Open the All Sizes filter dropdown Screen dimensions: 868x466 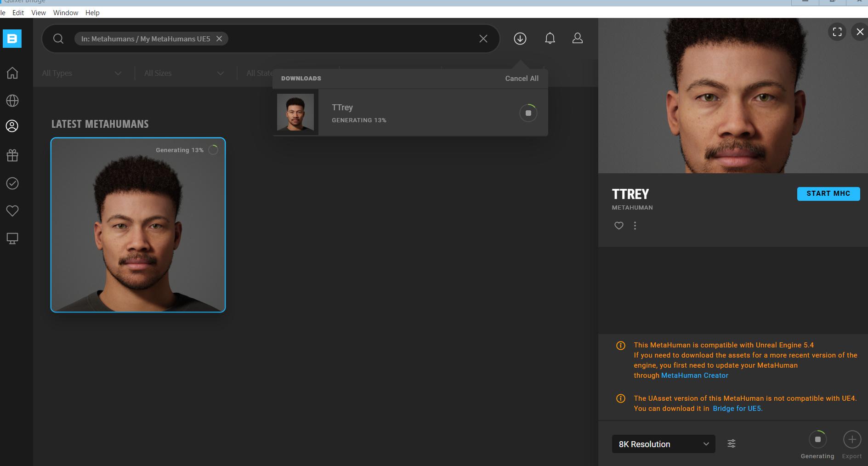click(184, 73)
